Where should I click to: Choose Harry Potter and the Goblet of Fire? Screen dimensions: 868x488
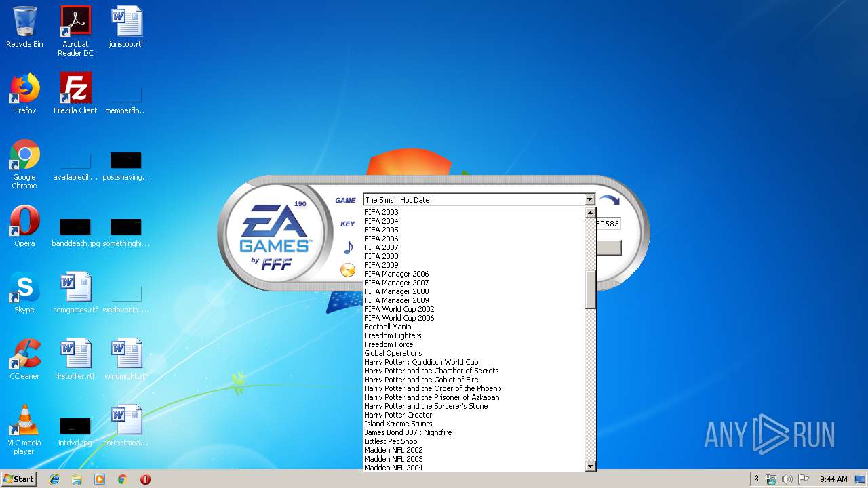point(473,380)
